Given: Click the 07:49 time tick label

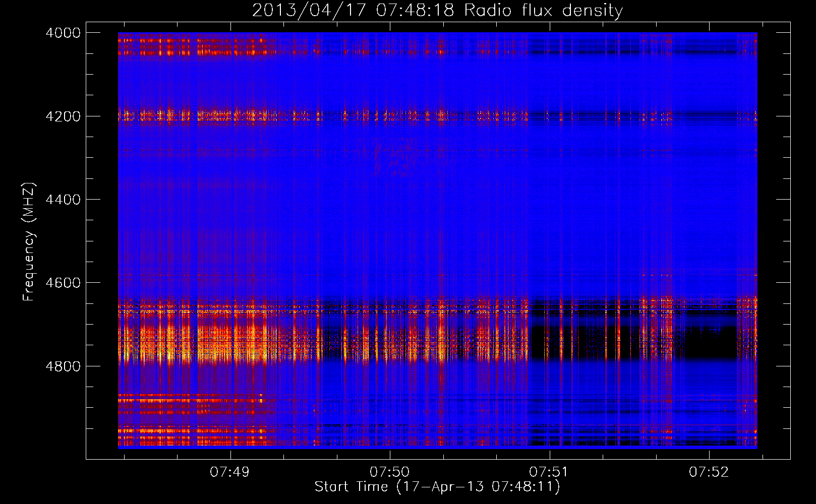Looking at the screenshot, I should (230, 472).
